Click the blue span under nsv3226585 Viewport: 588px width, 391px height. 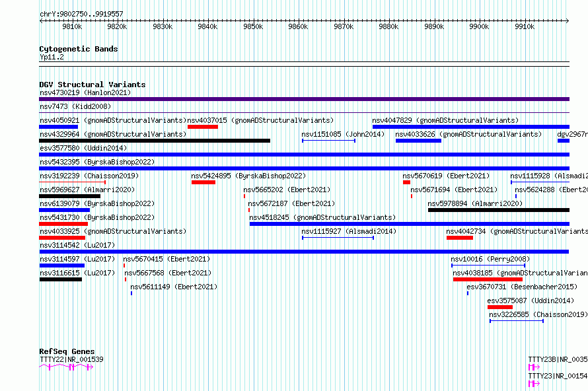click(517, 321)
